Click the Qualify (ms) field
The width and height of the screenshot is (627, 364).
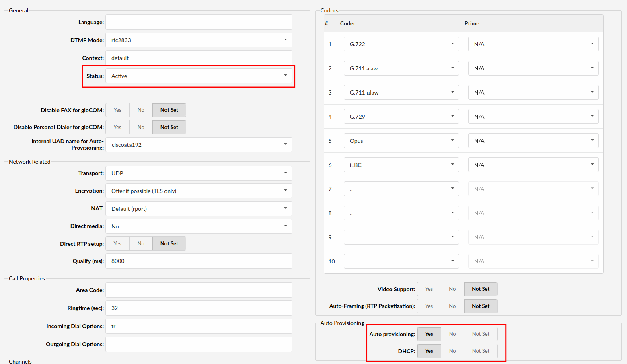(x=199, y=261)
